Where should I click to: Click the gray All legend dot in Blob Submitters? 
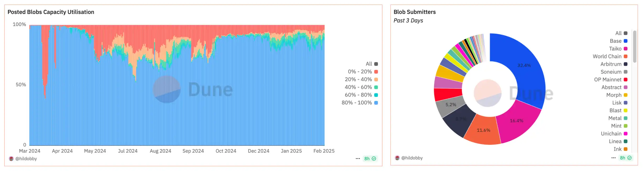626,33
